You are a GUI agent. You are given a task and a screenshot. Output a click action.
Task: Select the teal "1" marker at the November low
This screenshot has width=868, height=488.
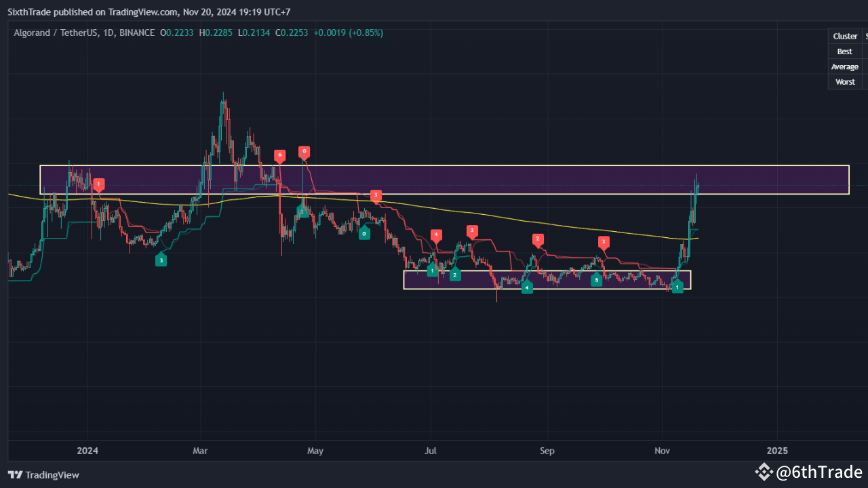pyautogui.click(x=677, y=287)
